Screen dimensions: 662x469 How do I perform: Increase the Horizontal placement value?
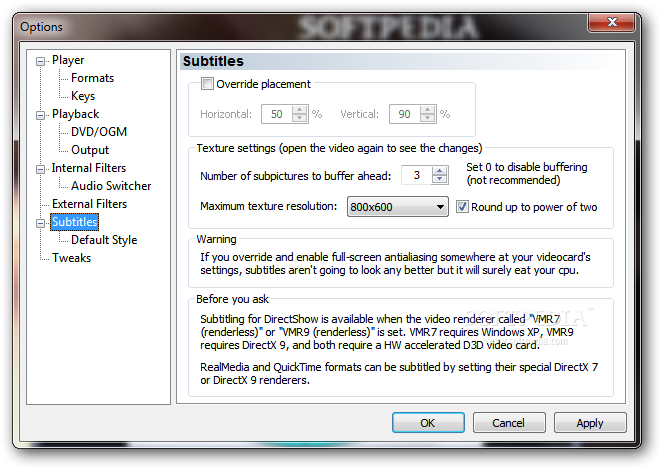[300, 110]
